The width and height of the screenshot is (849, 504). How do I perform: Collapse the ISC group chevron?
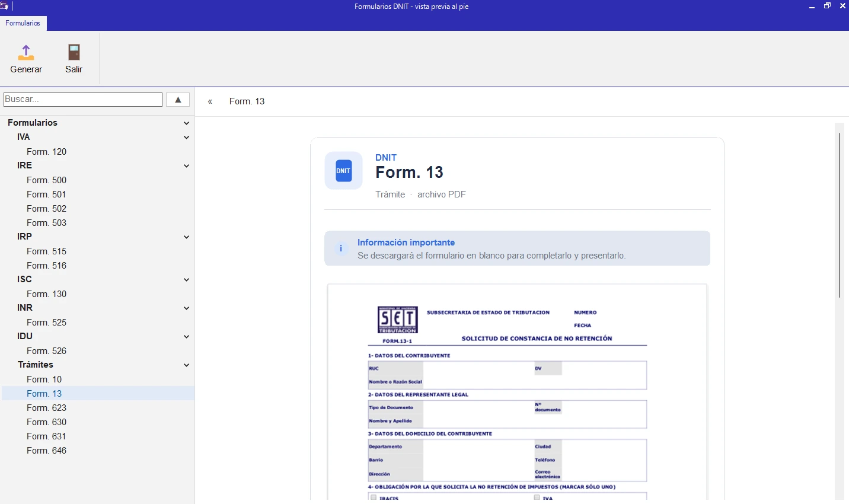click(186, 280)
